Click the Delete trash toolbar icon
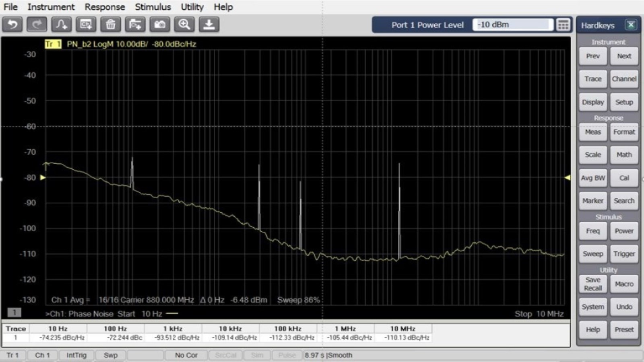This screenshot has width=644, height=362. click(111, 24)
